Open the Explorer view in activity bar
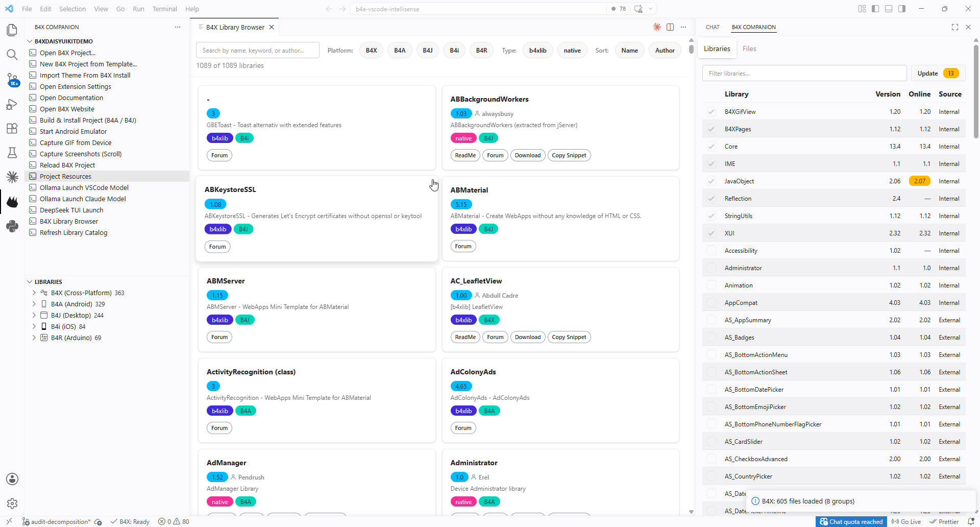 12,30
